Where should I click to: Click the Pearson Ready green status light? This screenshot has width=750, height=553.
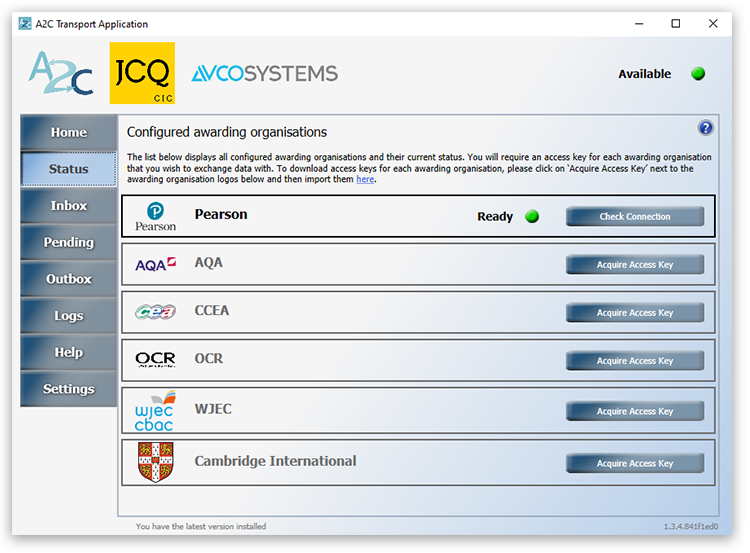532,217
